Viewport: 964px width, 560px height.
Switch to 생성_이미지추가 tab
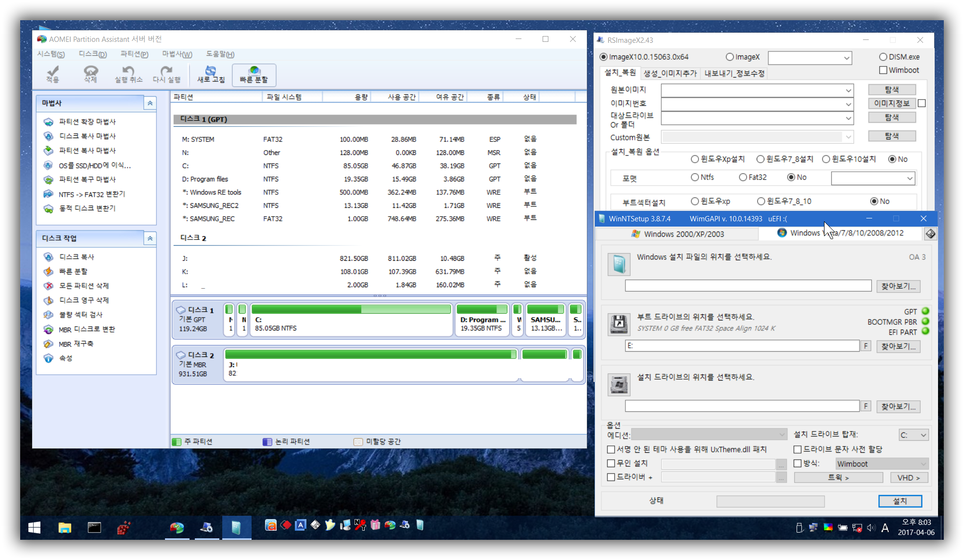point(670,73)
